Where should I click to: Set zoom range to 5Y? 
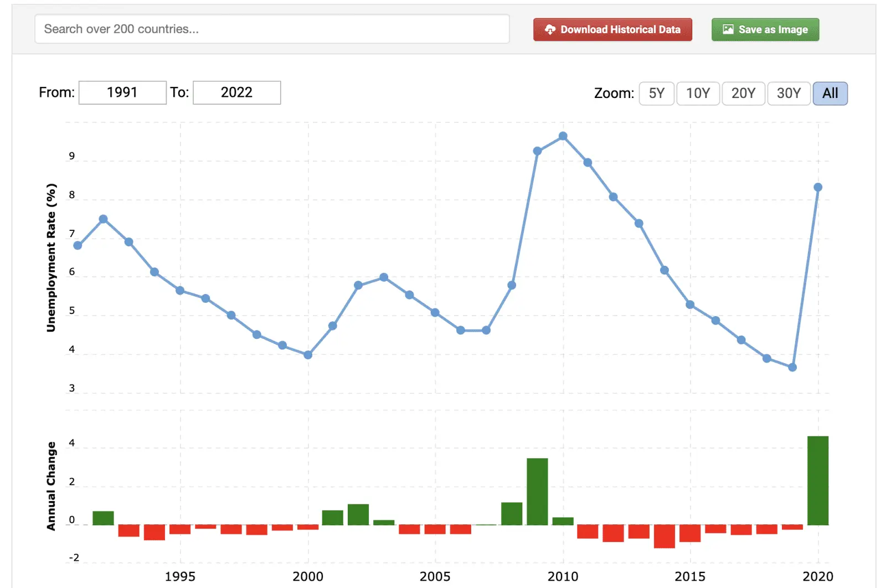(656, 94)
